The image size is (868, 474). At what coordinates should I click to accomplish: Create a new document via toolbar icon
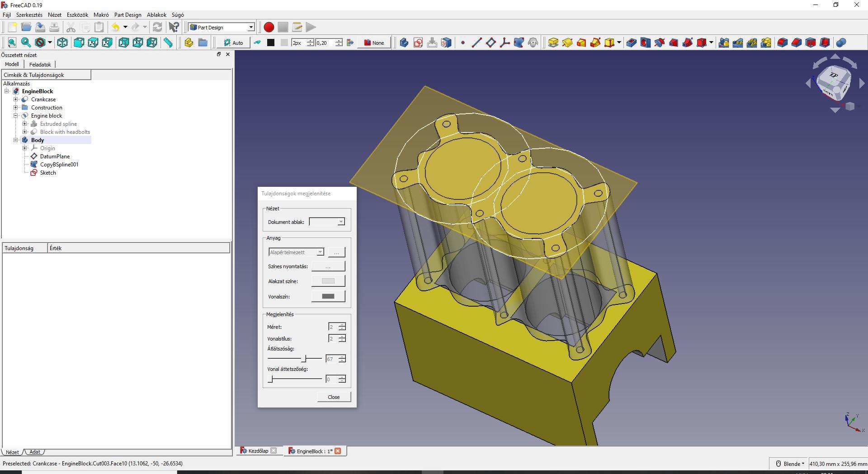12,27
